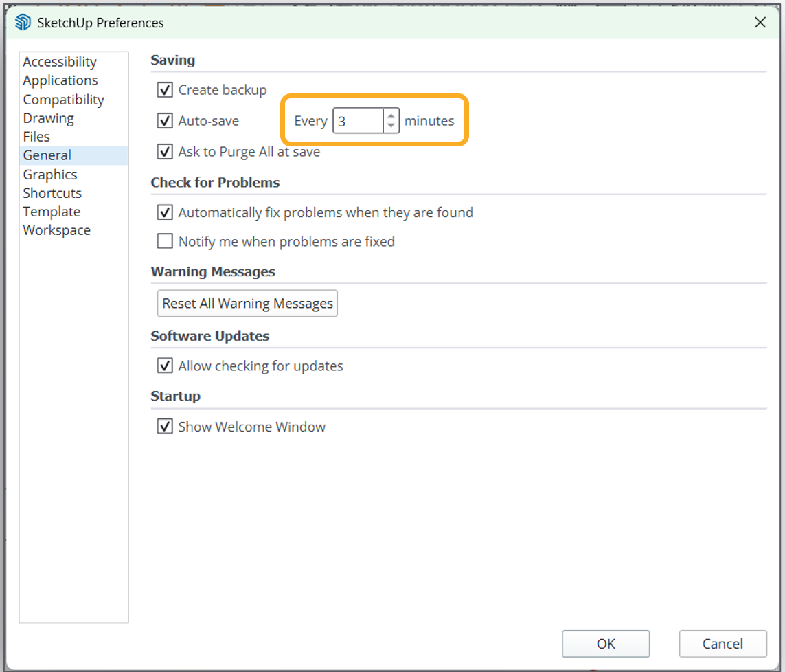Switch to the Graphics preferences category
785x672 pixels.
(x=50, y=175)
